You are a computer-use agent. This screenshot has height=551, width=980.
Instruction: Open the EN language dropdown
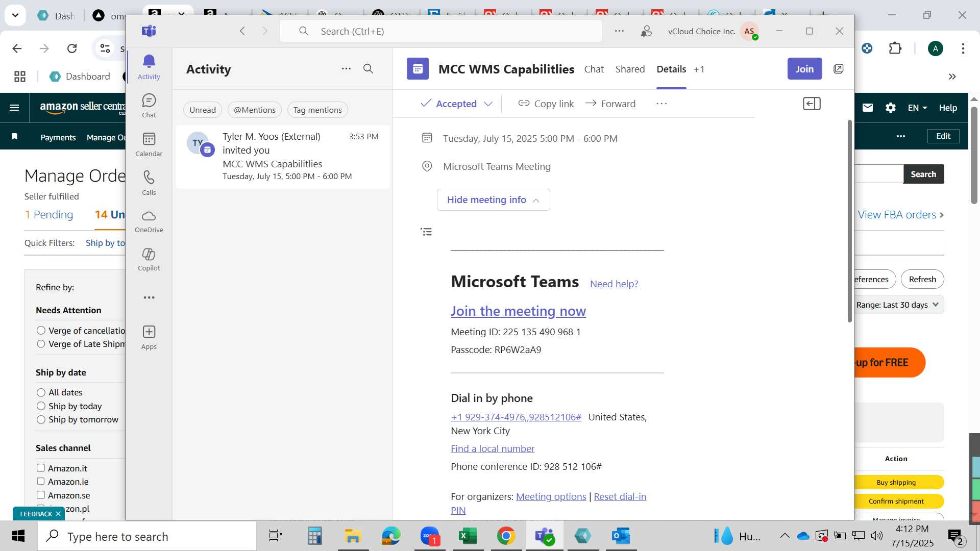tap(917, 108)
